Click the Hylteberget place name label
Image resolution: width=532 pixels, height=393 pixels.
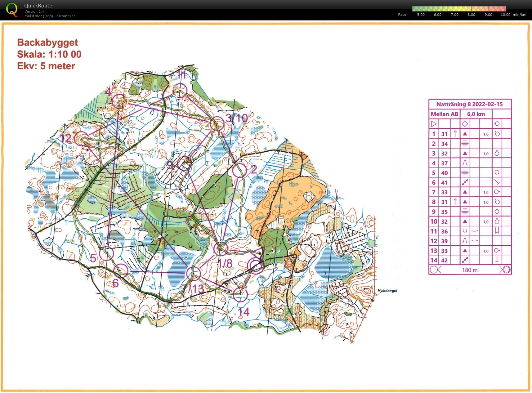387,291
